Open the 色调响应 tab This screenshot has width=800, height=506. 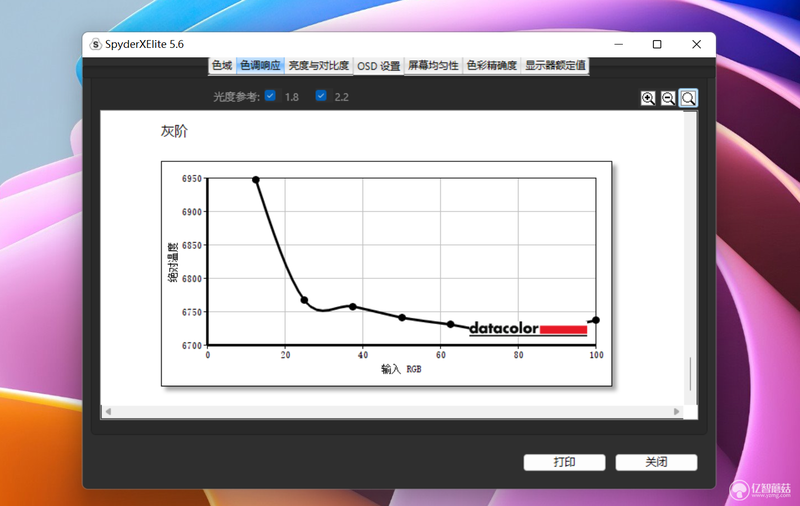pyautogui.click(x=260, y=65)
